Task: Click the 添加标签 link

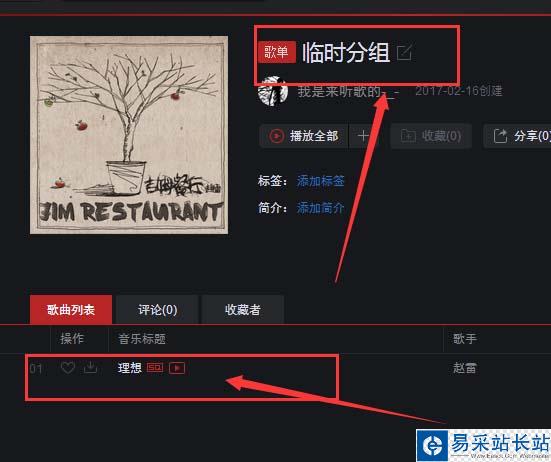Action: [320, 181]
